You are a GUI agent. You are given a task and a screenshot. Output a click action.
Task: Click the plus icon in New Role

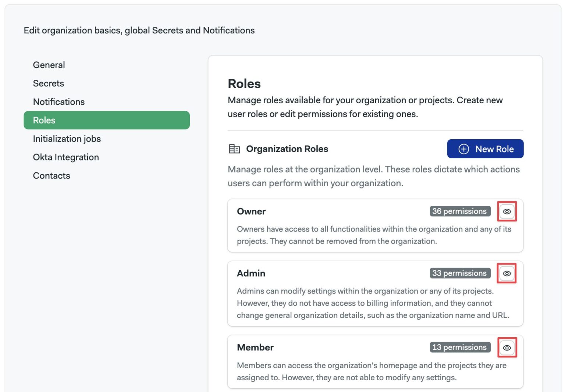click(x=463, y=149)
